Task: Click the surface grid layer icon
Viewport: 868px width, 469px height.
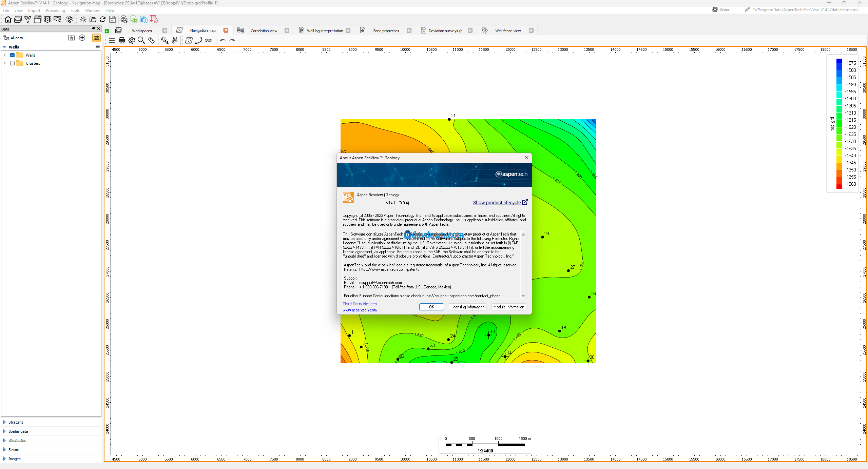Action: 189,40
